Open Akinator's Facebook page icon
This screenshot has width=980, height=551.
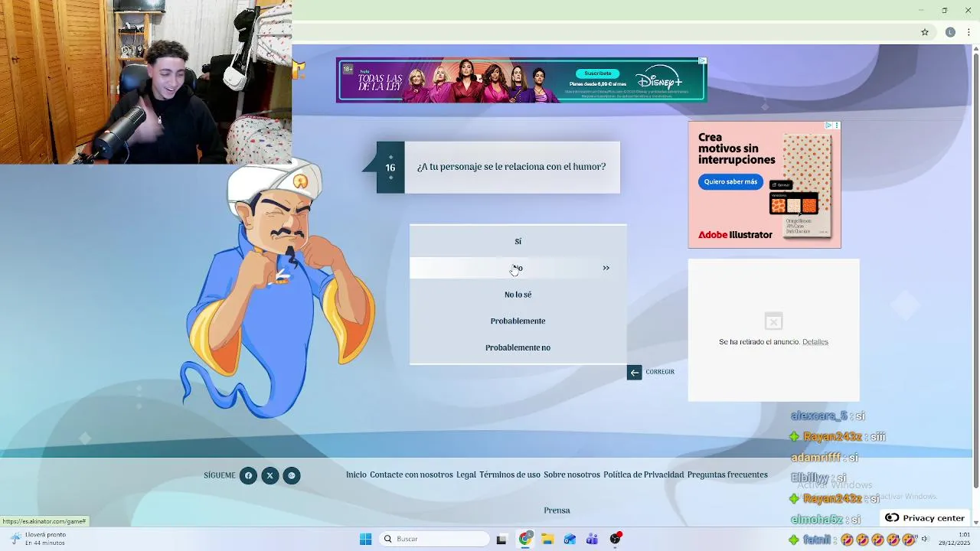point(248,475)
